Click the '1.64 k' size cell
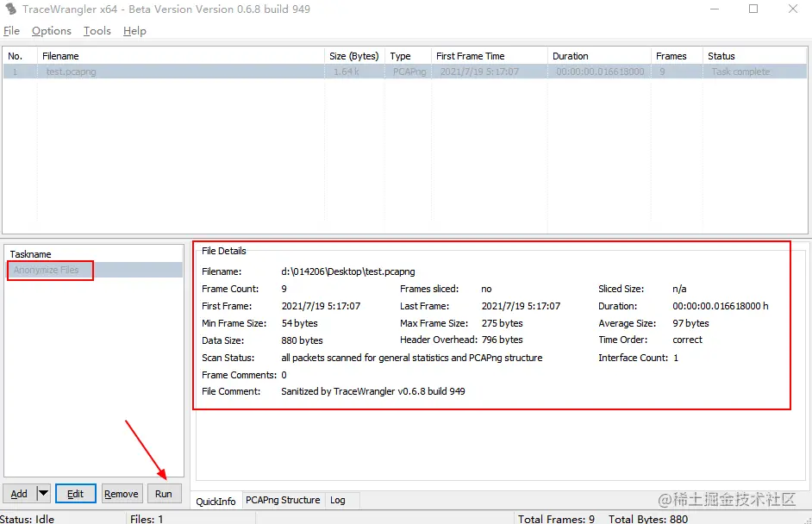The width and height of the screenshot is (812, 524). tap(347, 72)
